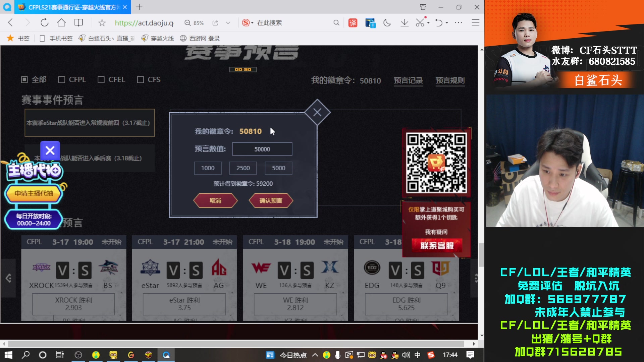
Task: Open the downloads icon
Action: tap(405, 23)
